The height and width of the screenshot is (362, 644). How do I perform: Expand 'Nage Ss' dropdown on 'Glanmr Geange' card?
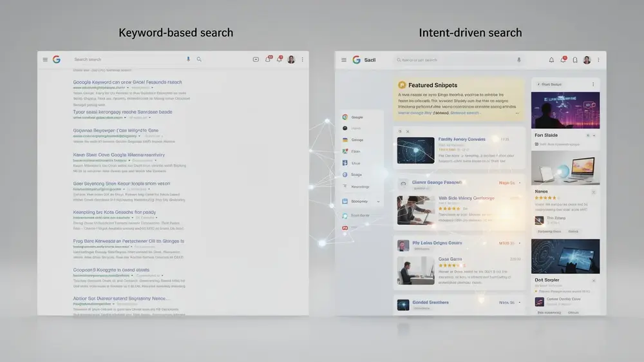[x=520, y=183]
